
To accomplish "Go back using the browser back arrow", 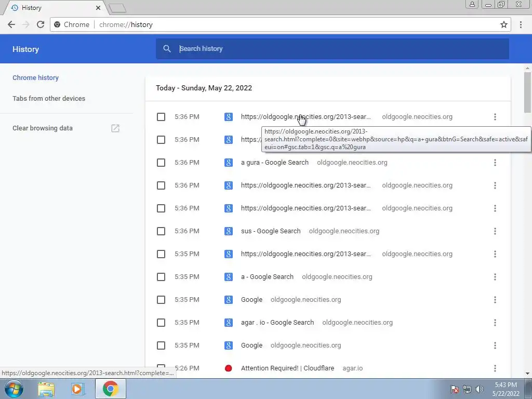I will click(x=11, y=24).
